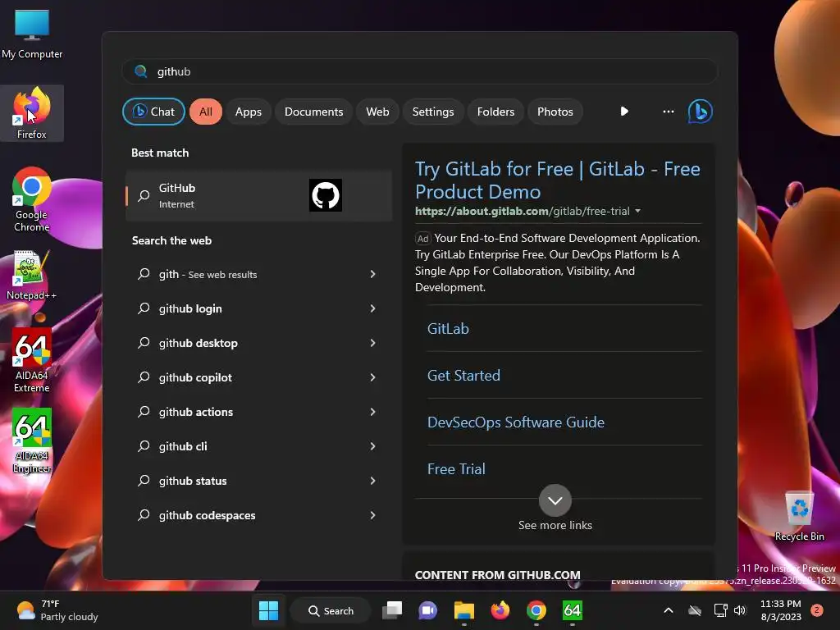
Task: Switch to the Chat tab
Action: 153,112
